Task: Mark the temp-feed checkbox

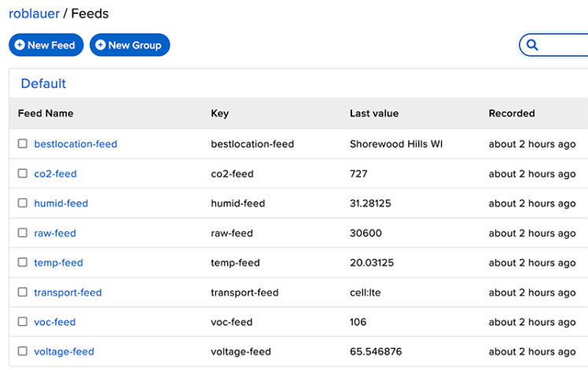Action: [23, 262]
